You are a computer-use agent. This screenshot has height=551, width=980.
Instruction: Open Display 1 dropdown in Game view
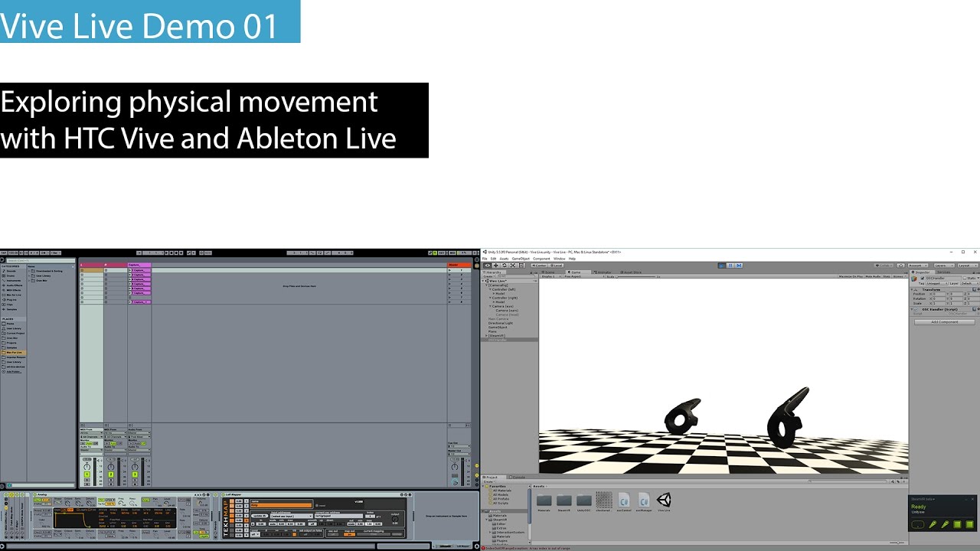pos(550,276)
